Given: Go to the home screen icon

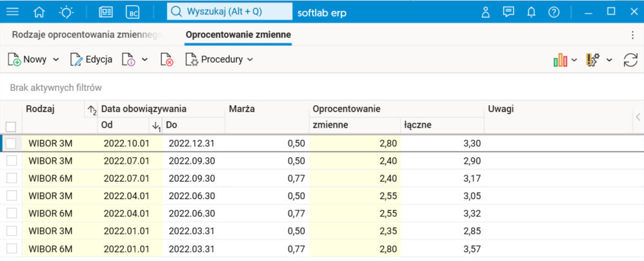Looking at the screenshot, I should 39,12.
